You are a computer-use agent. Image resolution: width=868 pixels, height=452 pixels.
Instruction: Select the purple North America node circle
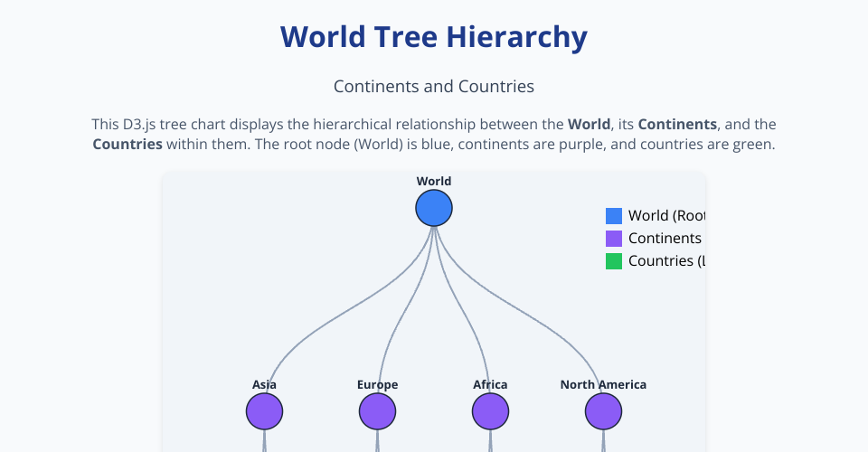coord(604,412)
